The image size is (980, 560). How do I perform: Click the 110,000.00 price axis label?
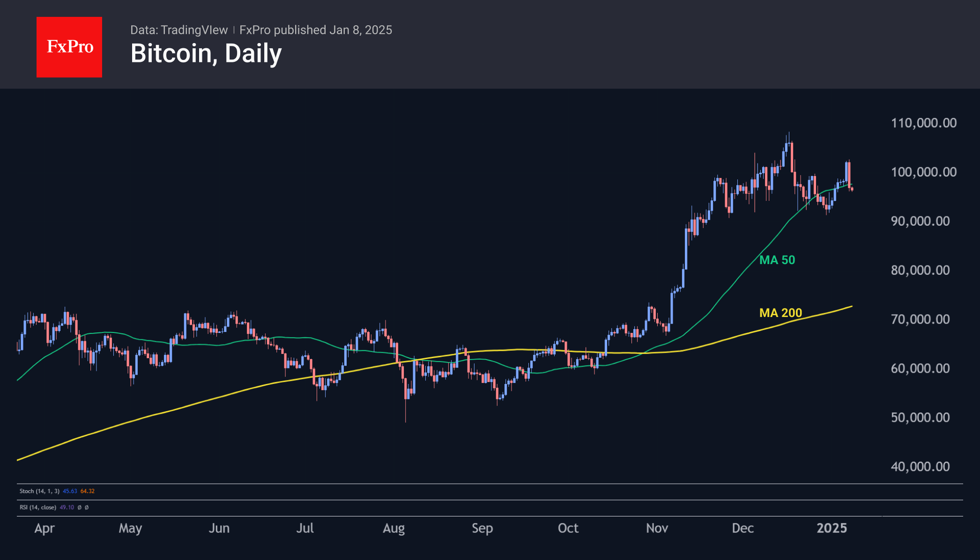coord(923,123)
